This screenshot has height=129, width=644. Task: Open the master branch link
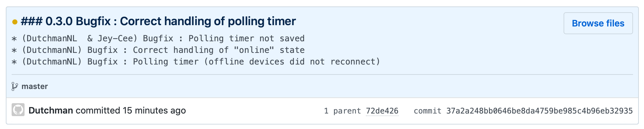(35, 86)
